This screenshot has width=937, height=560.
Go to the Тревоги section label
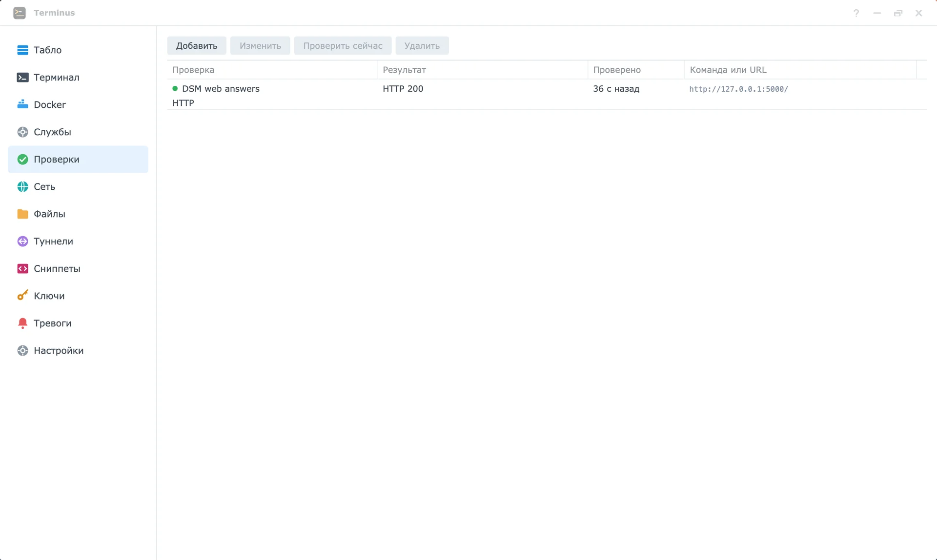pos(52,323)
